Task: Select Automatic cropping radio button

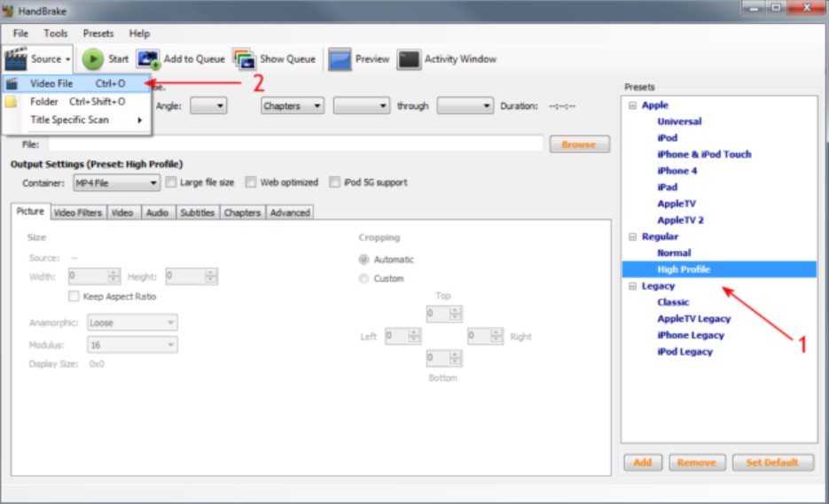Action: [364, 260]
